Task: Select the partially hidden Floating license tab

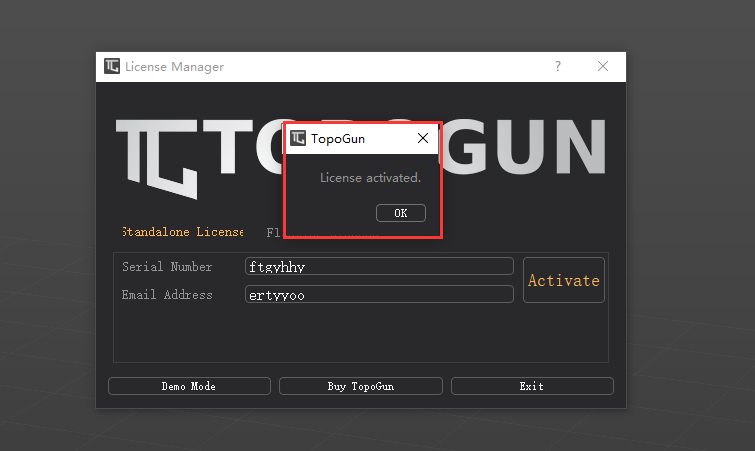Action: pos(273,232)
